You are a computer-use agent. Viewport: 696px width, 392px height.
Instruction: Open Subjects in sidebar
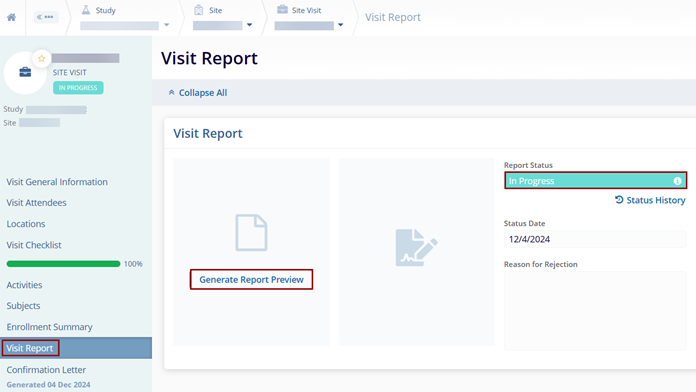[x=23, y=306]
